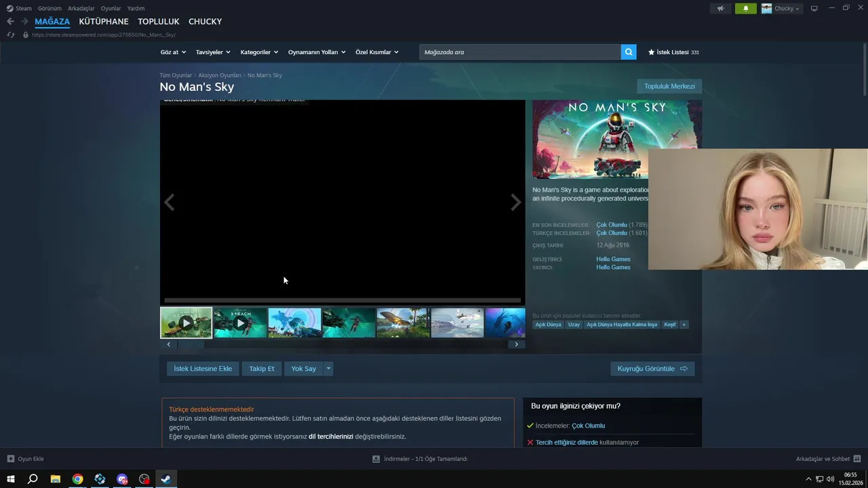Open the Görünüm menu
This screenshot has height=488, width=868.
tap(50, 8)
